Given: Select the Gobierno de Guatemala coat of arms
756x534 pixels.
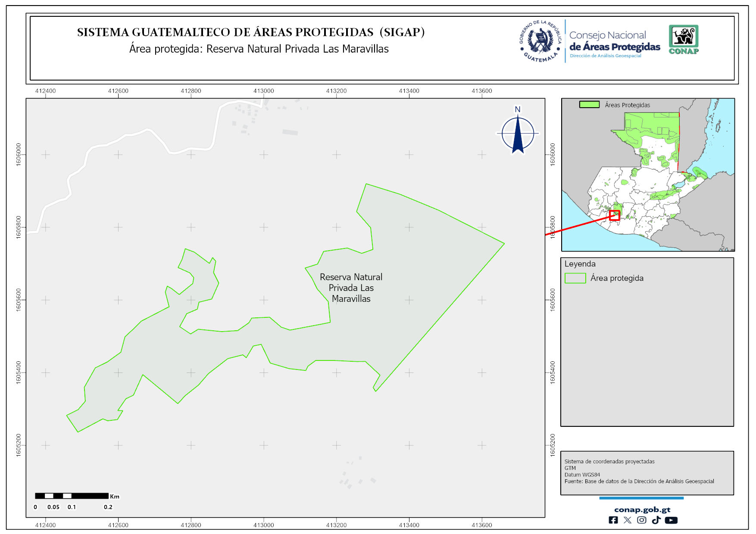Looking at the screenshot, I should pos(540,41).
